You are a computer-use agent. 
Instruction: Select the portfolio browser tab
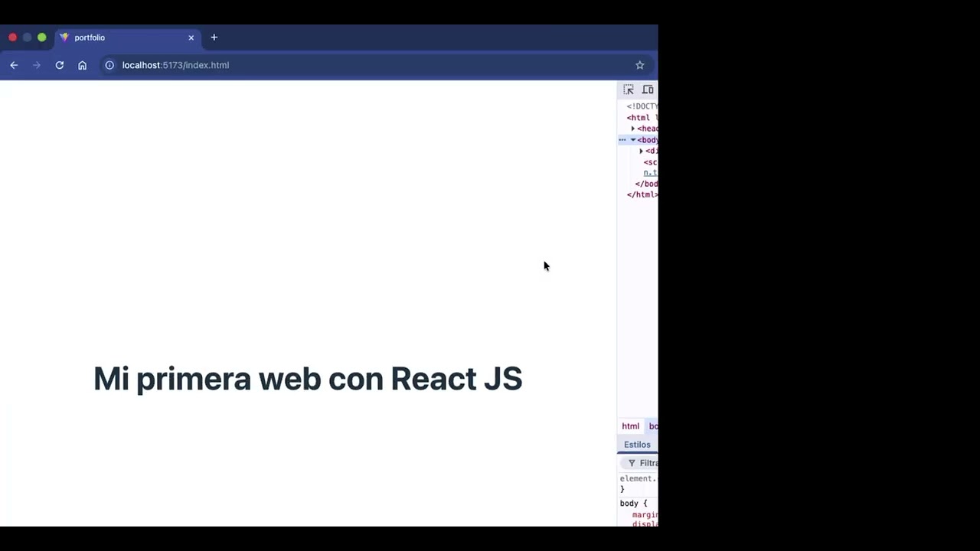pos(127,37)
